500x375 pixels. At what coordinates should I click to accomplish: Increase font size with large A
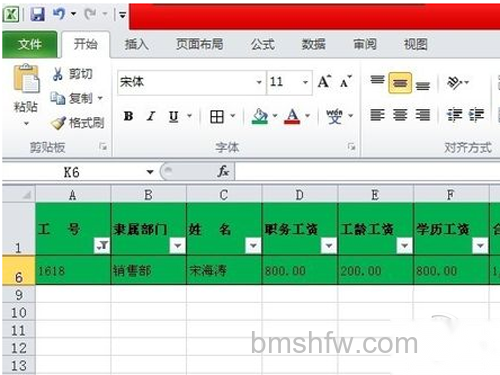coord(325,81)
